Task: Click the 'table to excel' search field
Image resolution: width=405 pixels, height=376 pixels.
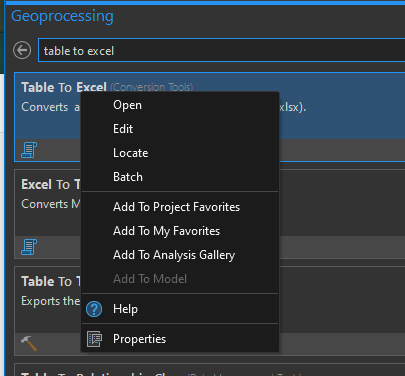Action: [x=221, y=50]
